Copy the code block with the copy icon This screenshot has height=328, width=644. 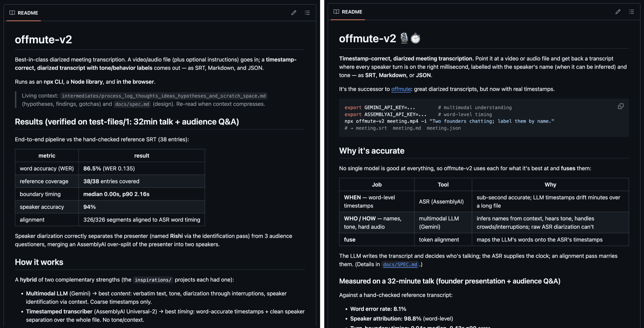point(621,106)
